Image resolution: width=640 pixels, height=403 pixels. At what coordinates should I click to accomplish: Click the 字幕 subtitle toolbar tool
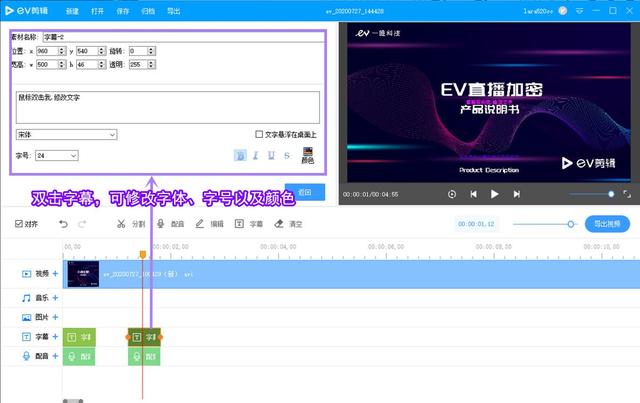click(249, 224)
